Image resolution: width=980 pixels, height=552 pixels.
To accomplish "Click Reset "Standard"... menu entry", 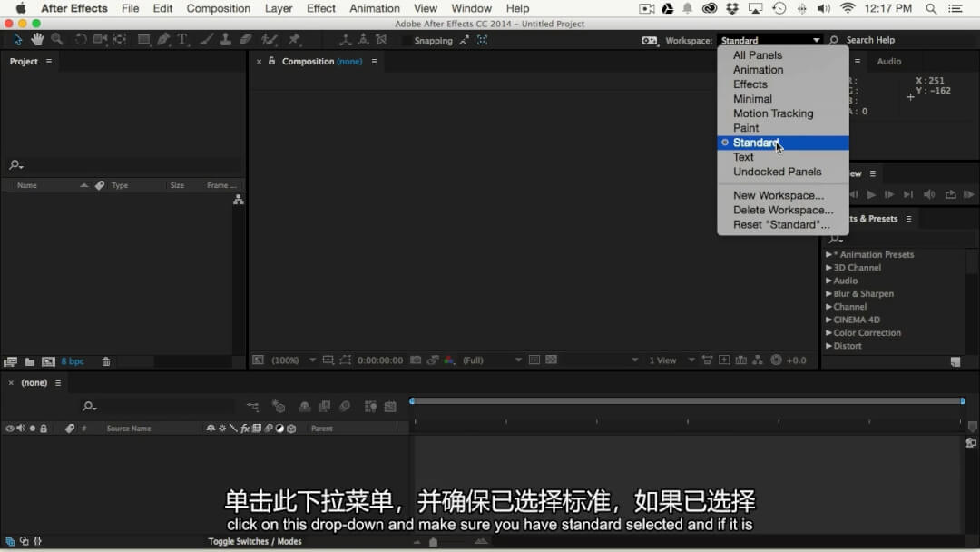I will (x=783, y=225).
